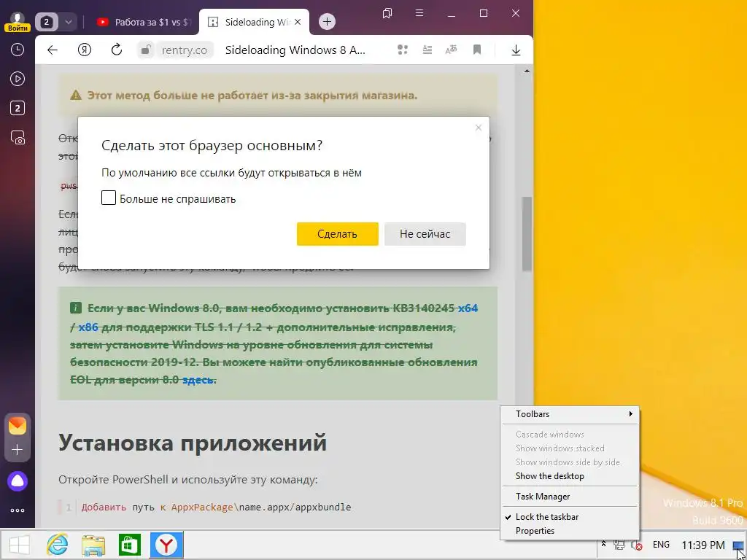Viewport: 747px width, 560px height.
Task: Check Больше не спрашивать checkbox
Action: (x=109, y=198)
